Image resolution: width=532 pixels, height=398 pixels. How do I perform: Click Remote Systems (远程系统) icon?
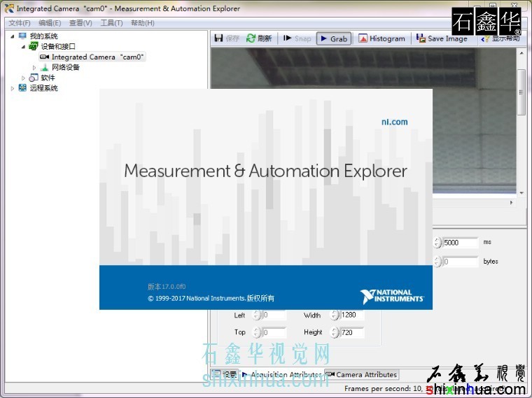click(x=22, y=88)
